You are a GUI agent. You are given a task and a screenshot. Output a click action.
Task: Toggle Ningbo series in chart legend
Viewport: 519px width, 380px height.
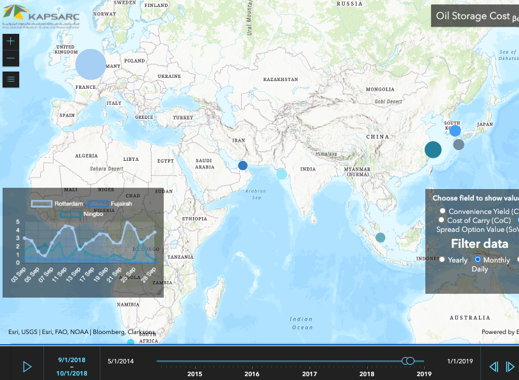[82, 214]
